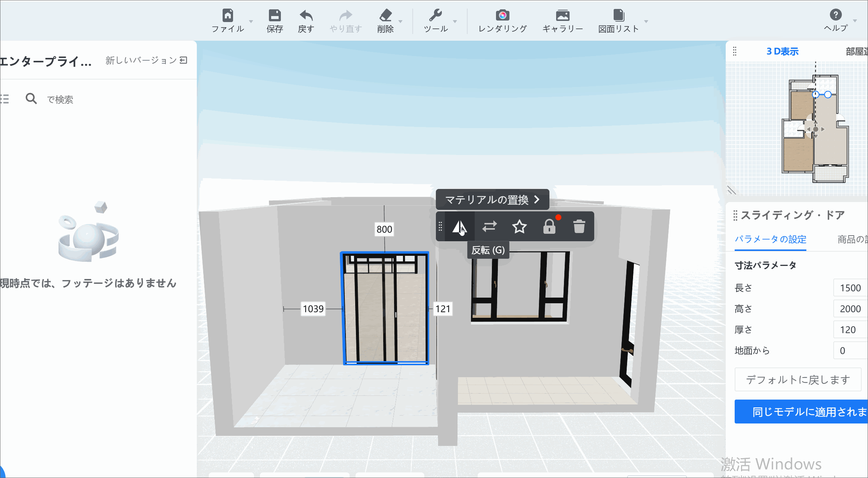
Task: Click the 削除 eraser icon
Action: (385, 16)
